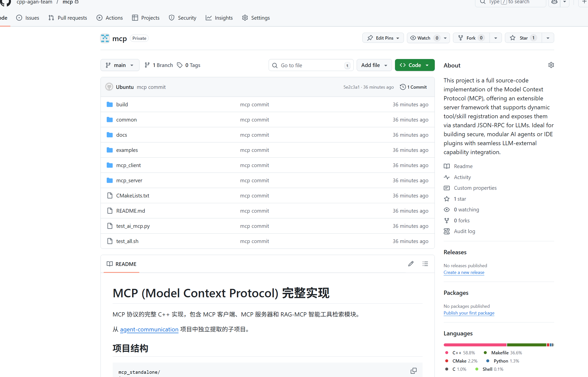Expand the green Code dropdown
The width and height of the screenshot is (588, 377).
[414, 65]
